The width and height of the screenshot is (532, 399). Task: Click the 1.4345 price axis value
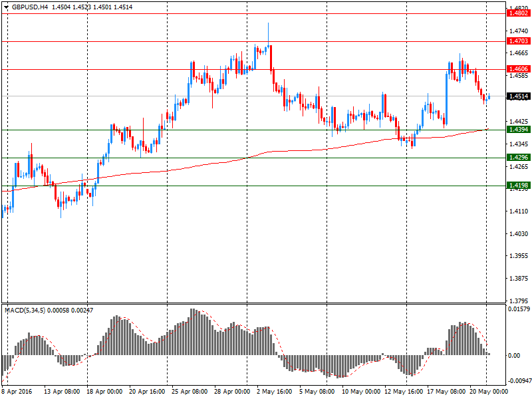[519, 144]
